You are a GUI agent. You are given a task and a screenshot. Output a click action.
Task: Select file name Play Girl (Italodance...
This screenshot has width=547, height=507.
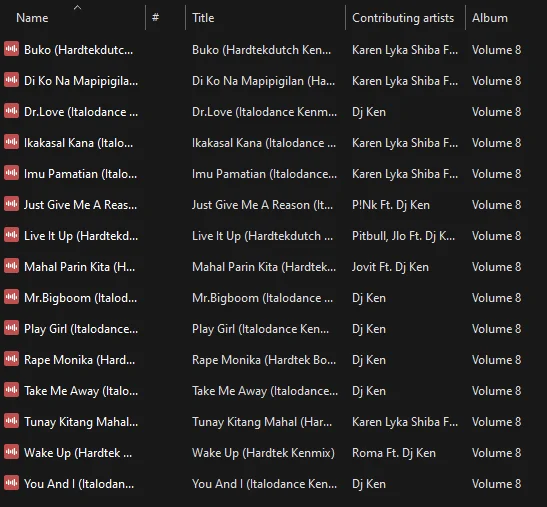[x=81, y=329]
